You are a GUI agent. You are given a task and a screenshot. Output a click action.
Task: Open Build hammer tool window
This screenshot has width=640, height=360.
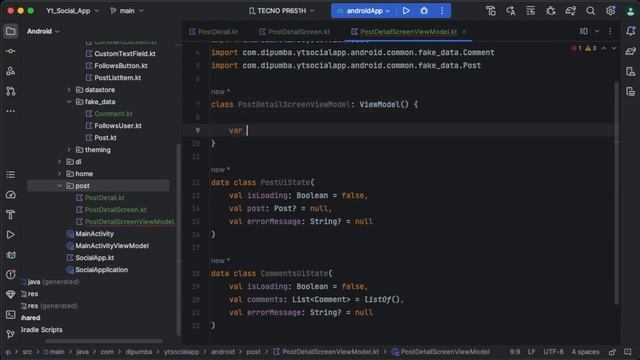tap(11, 215)
